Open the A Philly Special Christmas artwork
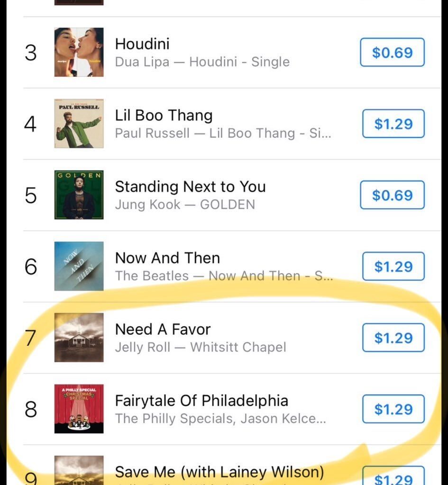 point(79,409)
